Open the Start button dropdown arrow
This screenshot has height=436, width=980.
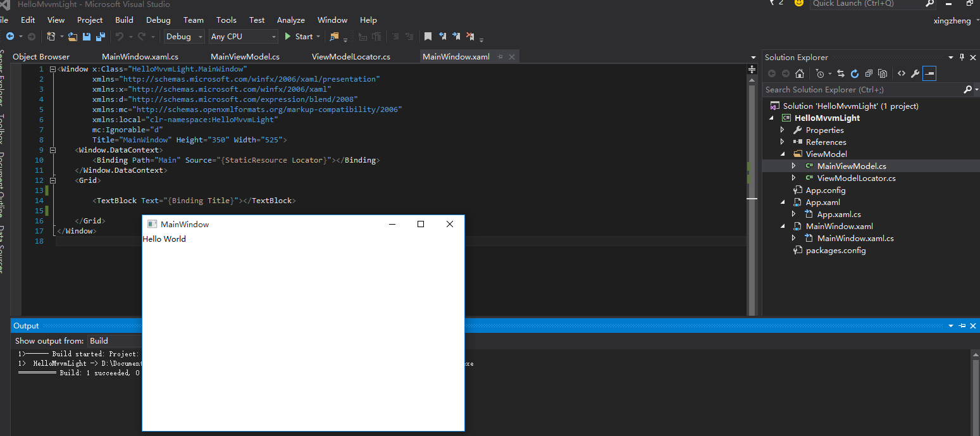[x=318, y=37]
